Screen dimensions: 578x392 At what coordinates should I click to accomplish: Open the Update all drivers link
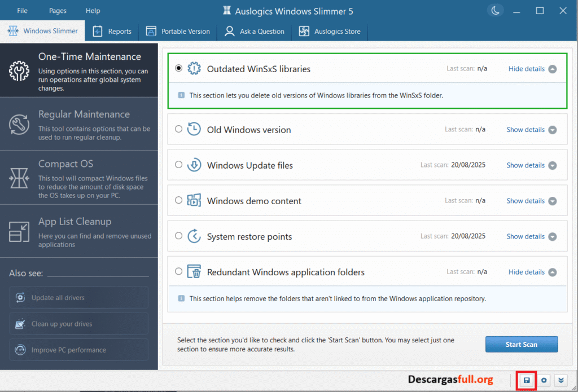[x=78, y=297]
